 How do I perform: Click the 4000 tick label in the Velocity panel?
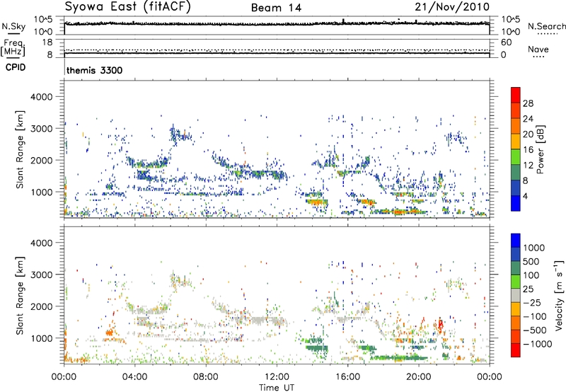42,243
